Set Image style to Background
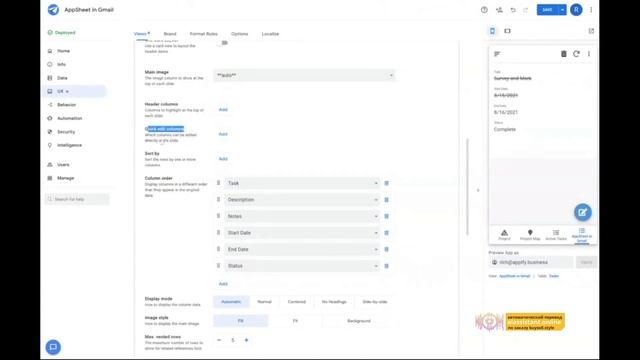The width and height of the screenshot is (640, 360). pos(359,321)
